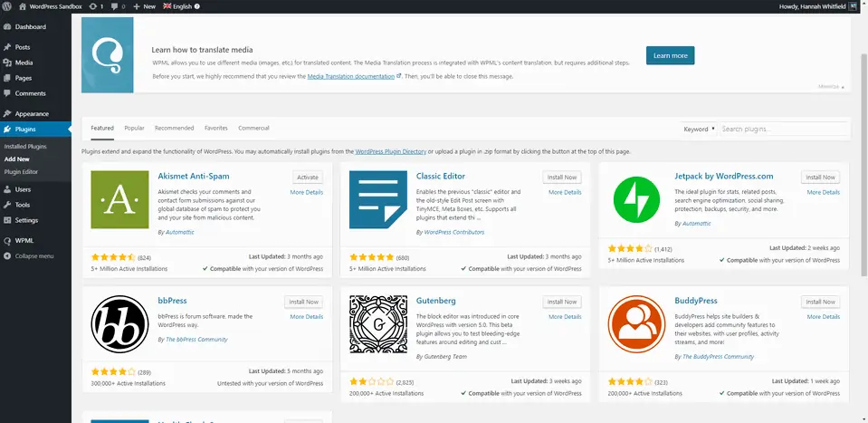Open The bbPress Community author link
Image resolution: width=868 pixels, height=423 pixels.
(196, 340)
